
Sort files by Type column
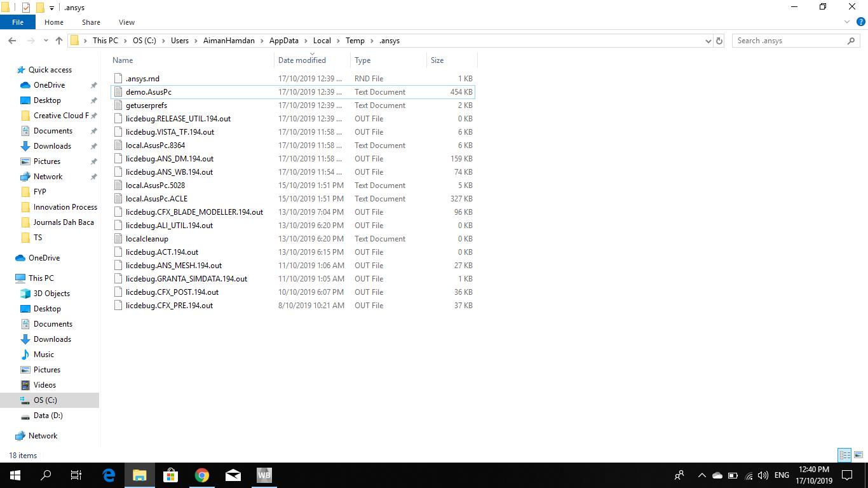[362, 60]
